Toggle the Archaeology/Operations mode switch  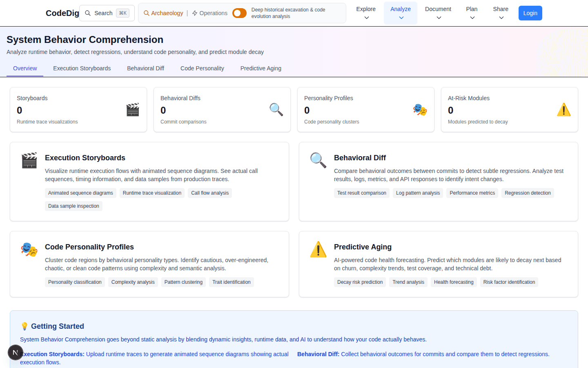tap(239, 13)
